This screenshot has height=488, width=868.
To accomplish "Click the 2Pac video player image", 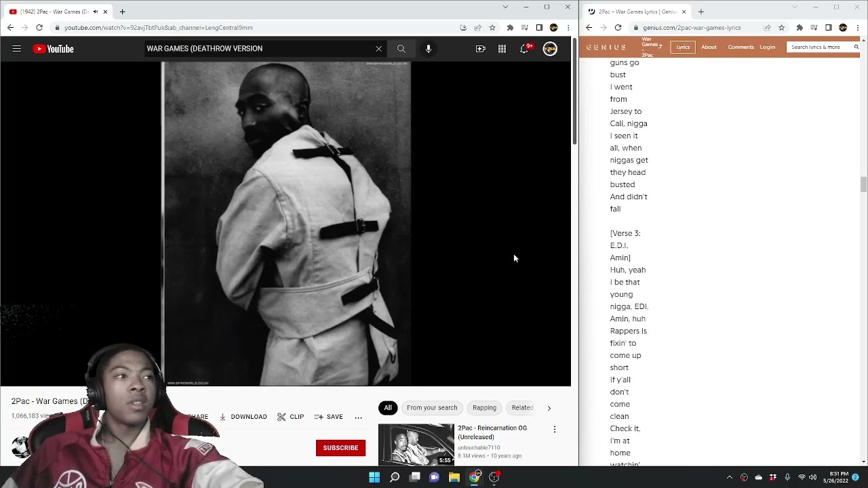I will [x=285, y=224].
